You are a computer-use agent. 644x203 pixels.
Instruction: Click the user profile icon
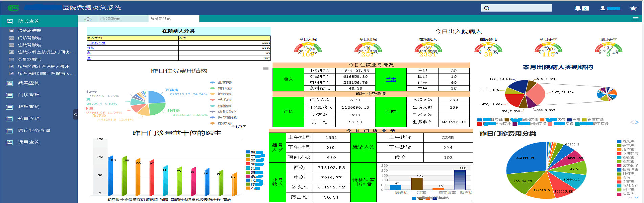coord(603,8)
